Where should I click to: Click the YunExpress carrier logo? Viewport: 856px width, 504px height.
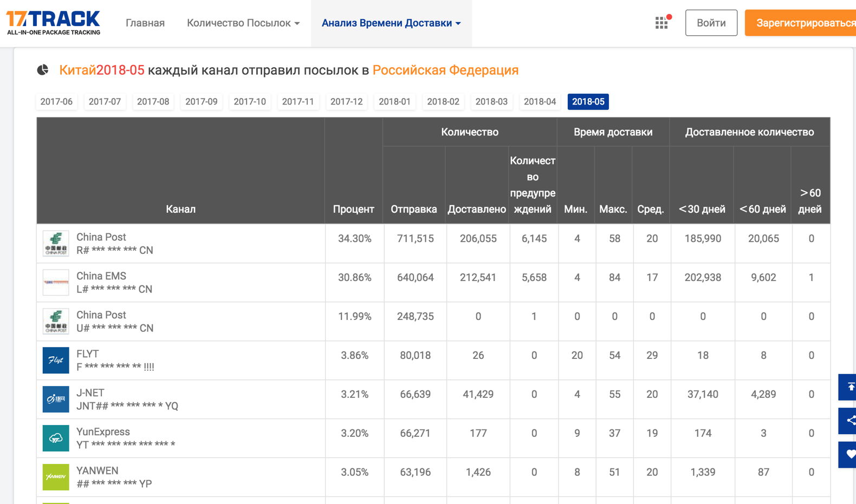click(56, 438)
